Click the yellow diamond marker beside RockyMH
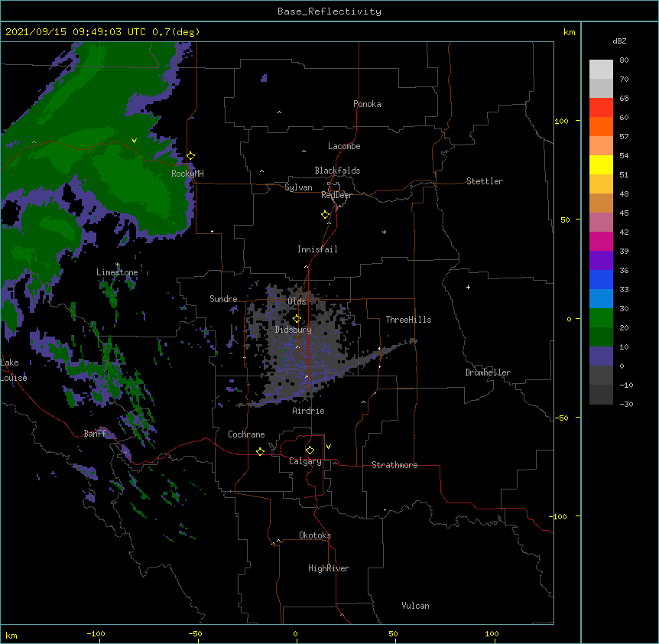The height and width of the screenshot is (644, 659). pos(191,156)
